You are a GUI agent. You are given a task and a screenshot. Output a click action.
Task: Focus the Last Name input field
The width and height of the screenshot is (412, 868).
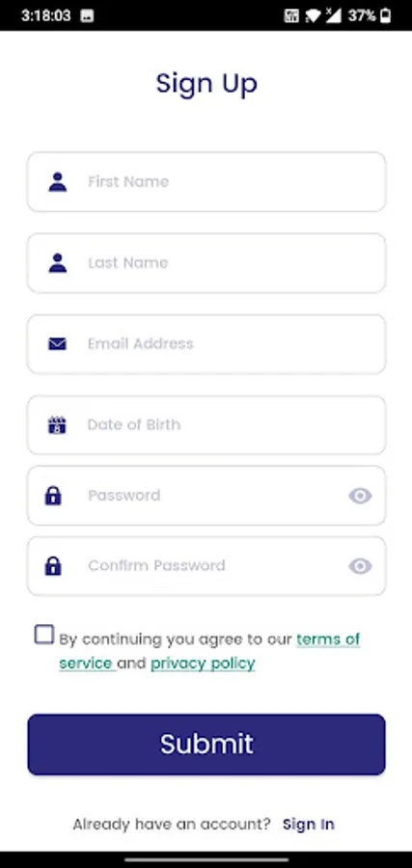tap(206, 263)
